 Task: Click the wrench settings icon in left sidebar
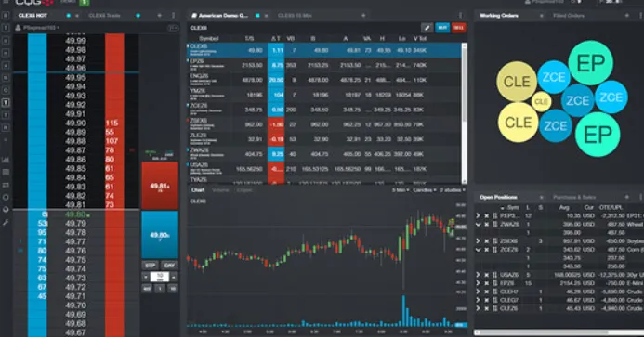click(6, 222)
